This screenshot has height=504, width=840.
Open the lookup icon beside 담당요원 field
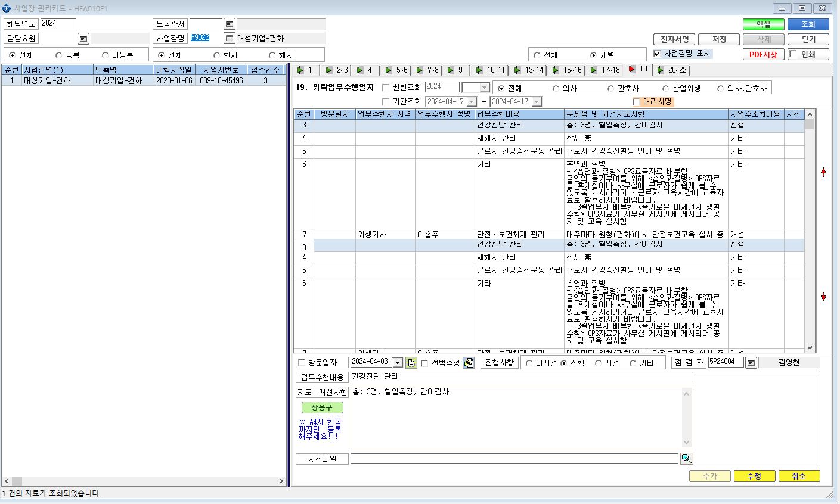pos(83,39)
